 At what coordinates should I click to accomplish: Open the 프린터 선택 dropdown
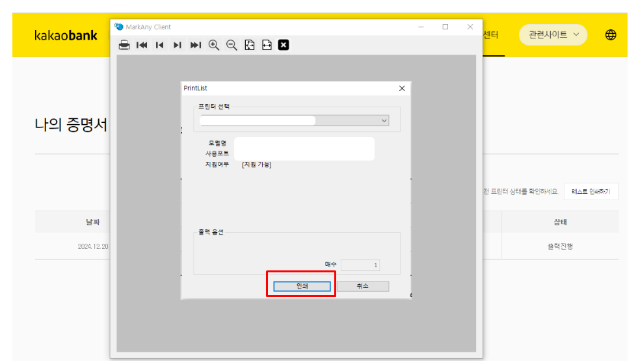[x=295, y=120]
